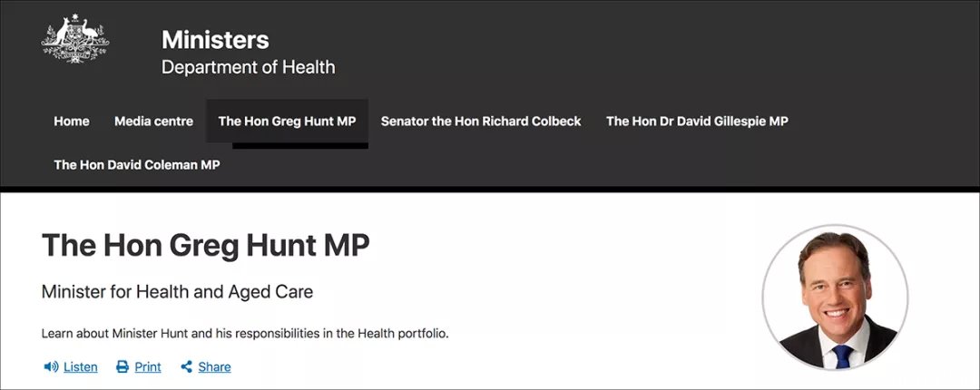Go to the Media centre menu item

153,122
